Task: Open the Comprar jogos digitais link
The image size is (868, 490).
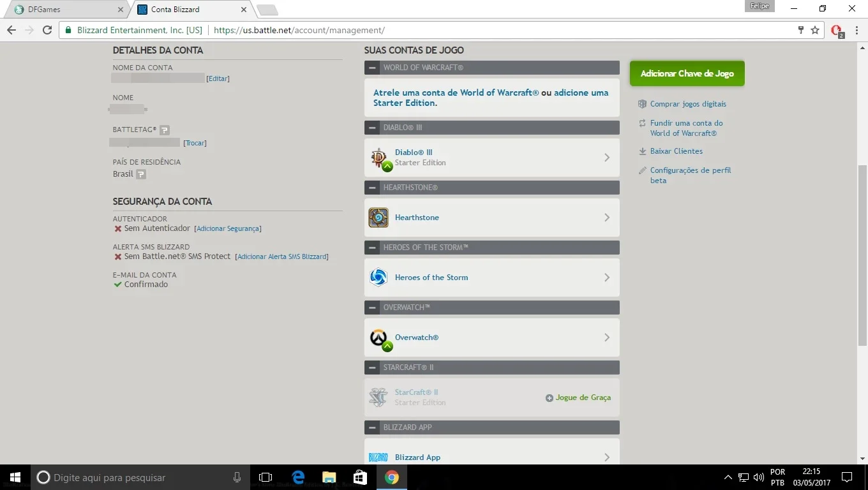Action: pyautogui.click(x=688, y=104)
